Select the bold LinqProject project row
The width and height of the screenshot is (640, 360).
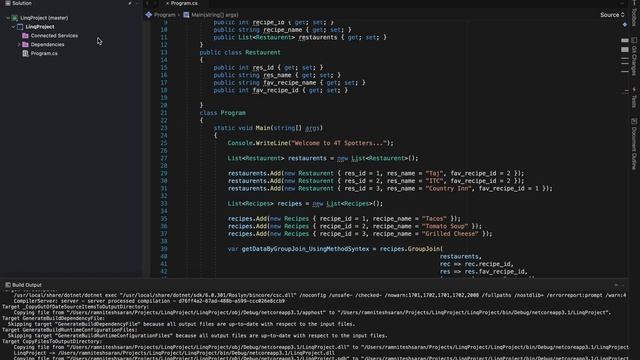tap(40, 27)
